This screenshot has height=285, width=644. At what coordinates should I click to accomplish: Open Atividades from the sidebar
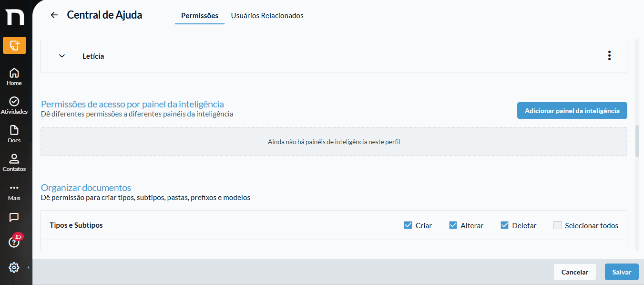(14, 106)
